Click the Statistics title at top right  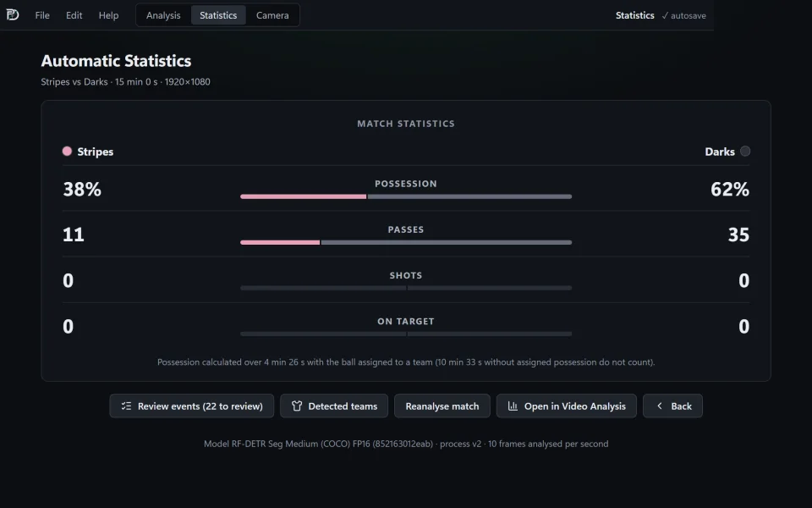(635, 15)
